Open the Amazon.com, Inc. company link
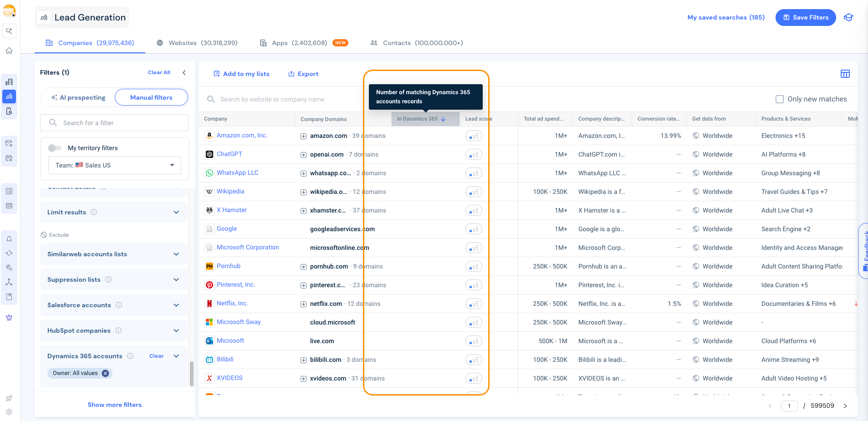Screen dimensions: 868x421 [x=242, y=135]
